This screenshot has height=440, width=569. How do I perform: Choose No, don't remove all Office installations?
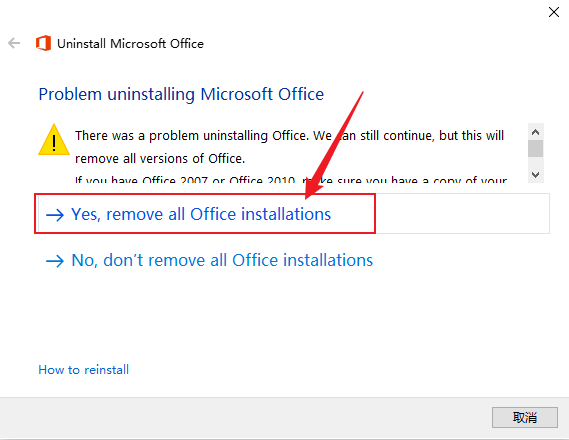222,260
